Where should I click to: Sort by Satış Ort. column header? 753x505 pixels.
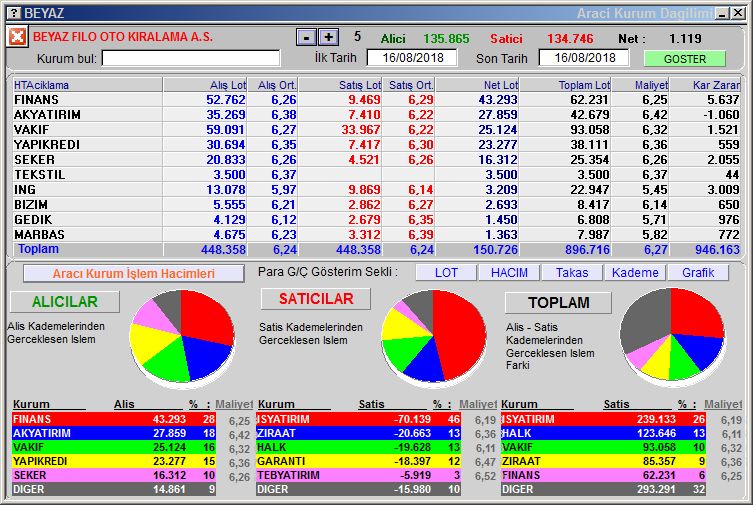pyautogui.click(x=409, y=85)
